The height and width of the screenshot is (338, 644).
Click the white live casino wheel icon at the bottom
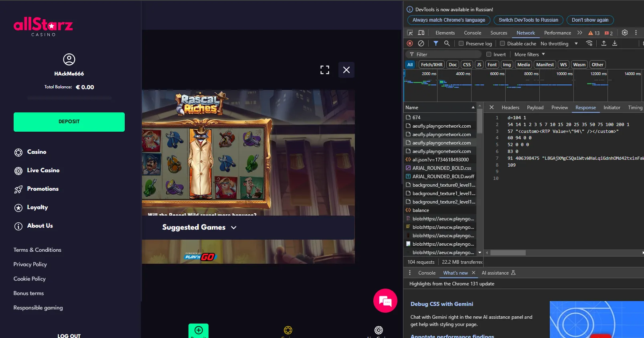(379, 330)
